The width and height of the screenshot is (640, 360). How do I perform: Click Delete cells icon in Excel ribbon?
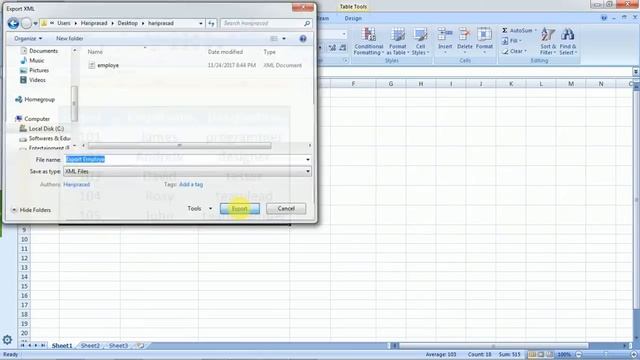pyautogui.click(x=464, y=40)
